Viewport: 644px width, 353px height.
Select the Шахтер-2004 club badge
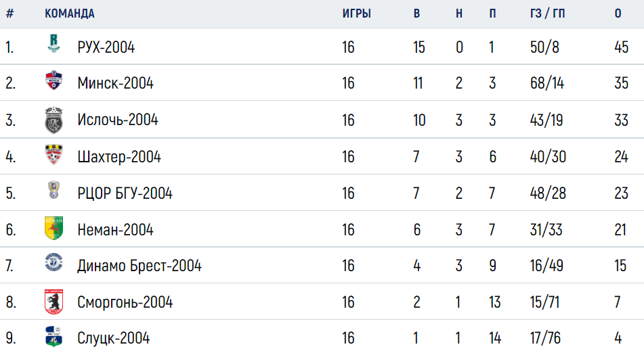(x=53, y=154)
